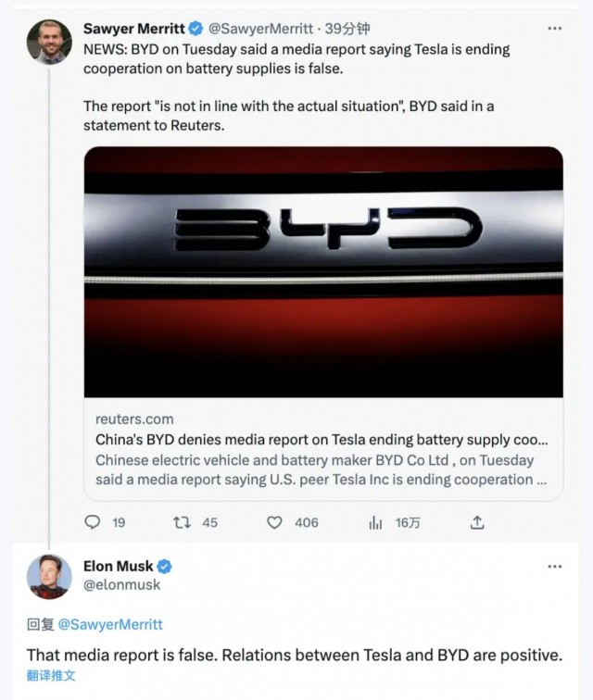Image resolution: width=593 pixels, height=700 pixels.
Task: Click 翻译推文 to translate the tweet
Action: (51, 675)
